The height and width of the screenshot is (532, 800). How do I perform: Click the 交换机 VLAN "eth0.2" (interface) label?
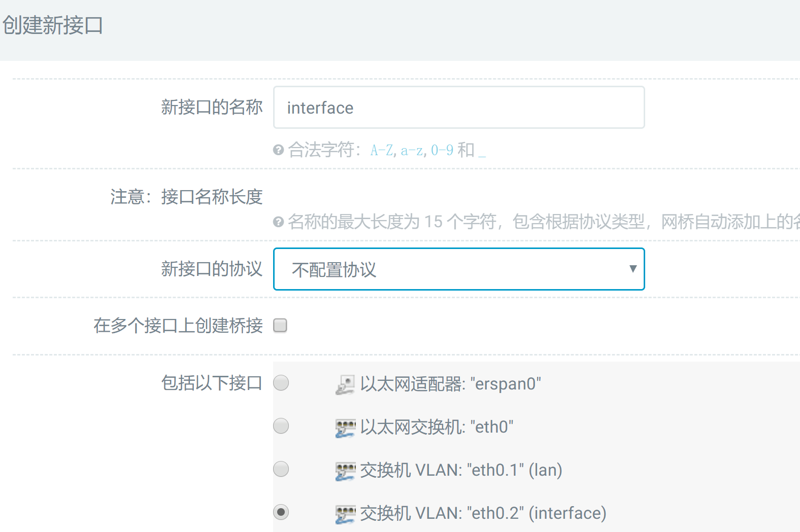tap(483, 513)
